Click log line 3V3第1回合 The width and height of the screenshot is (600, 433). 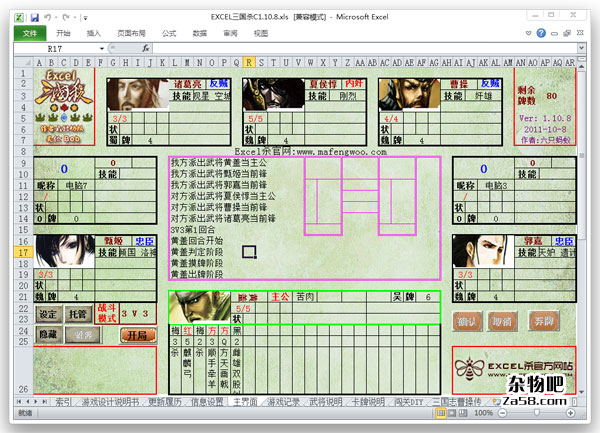[x=193, y=230]
